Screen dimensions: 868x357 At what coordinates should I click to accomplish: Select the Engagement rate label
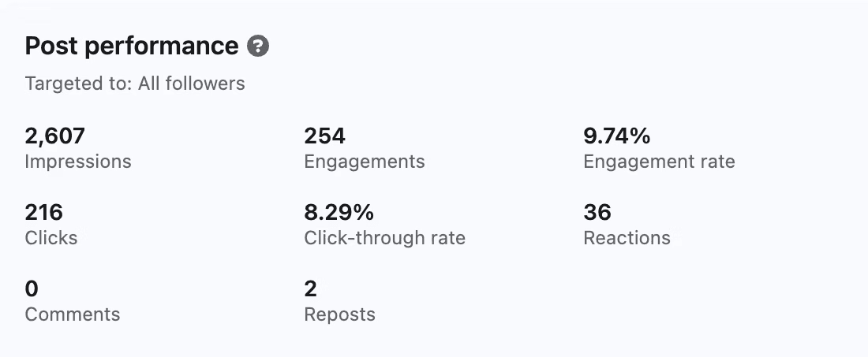click(659, 162)
